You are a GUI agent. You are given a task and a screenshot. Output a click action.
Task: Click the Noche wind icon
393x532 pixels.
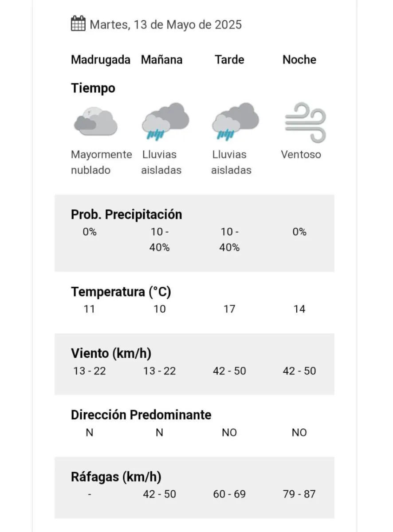[305, 122]
